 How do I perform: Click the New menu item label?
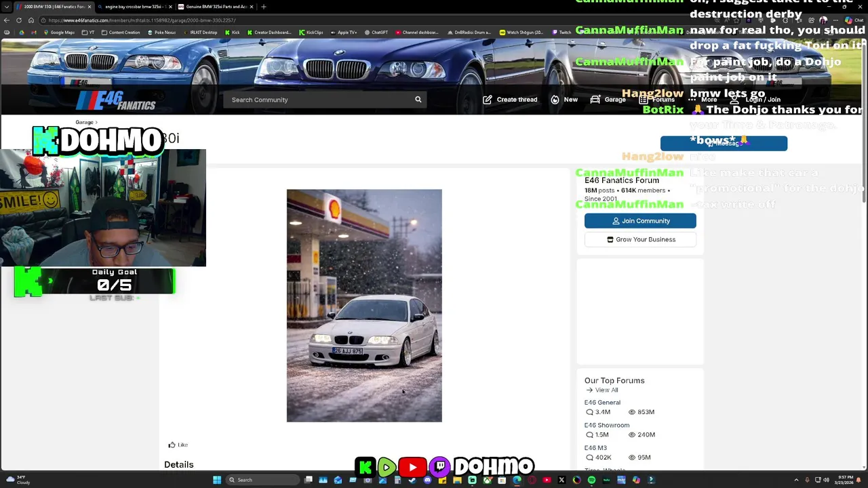coord(570,100)
